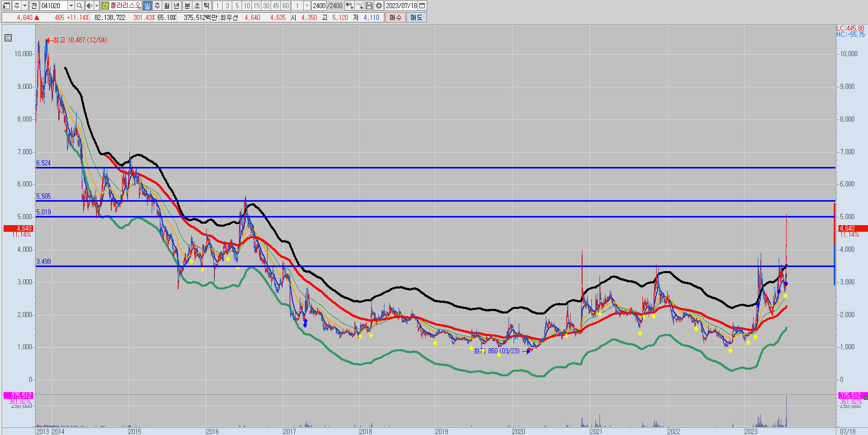Choose the 60 interval button

(285, 6)
